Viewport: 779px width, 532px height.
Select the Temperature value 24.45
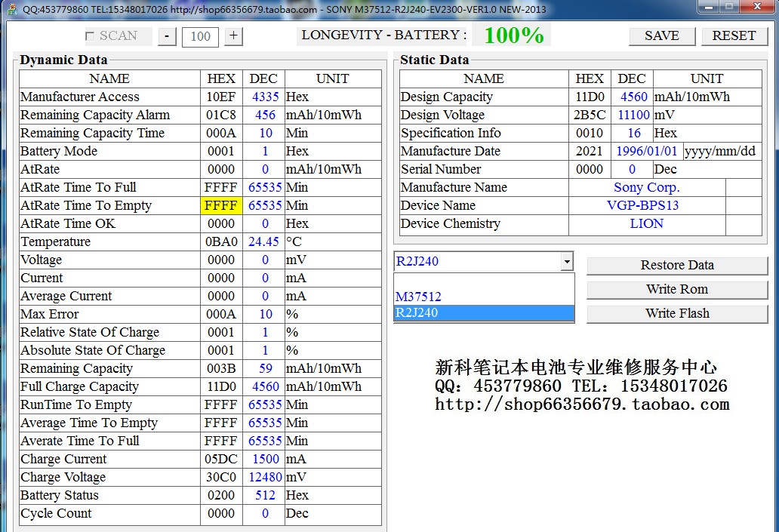click(x=263, y=242)
